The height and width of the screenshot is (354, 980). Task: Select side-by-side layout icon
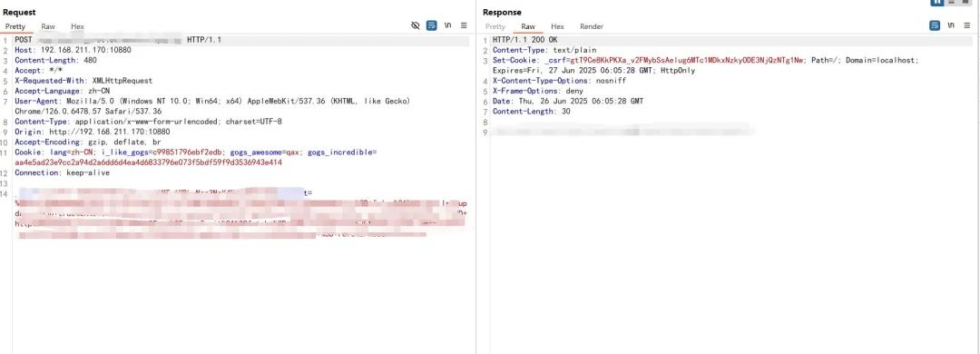click(936, 2)
